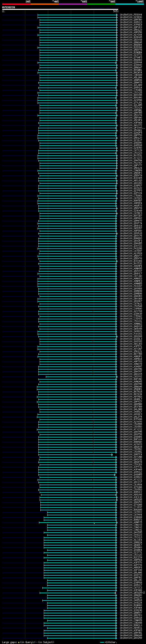Select the UniRef100_A2X7G8 label
The image size is (146, 644).
pos(131,311)
